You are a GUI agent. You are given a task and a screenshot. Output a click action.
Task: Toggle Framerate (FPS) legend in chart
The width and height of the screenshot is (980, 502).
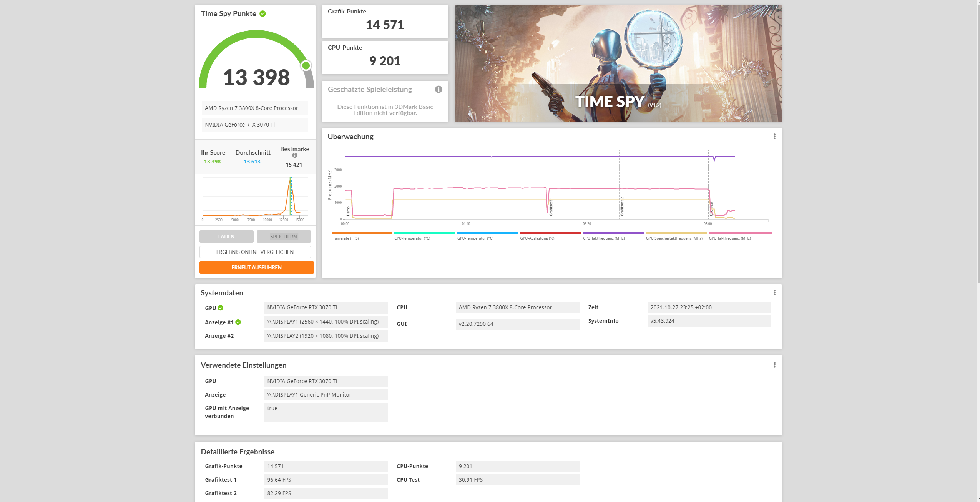click(x=345, y=238)
